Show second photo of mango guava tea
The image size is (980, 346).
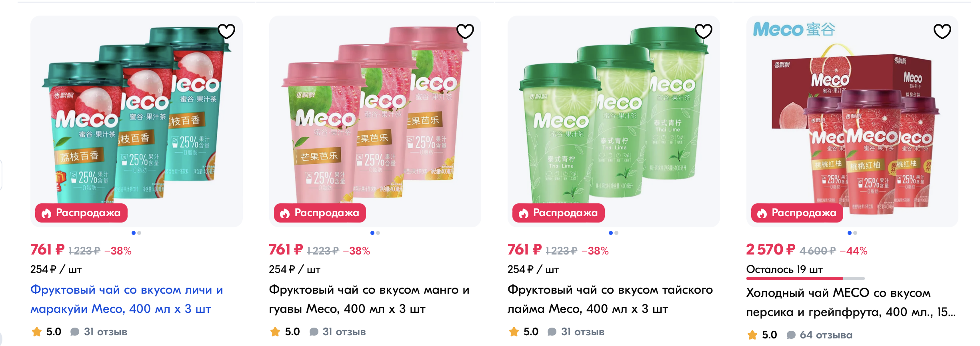378,233
